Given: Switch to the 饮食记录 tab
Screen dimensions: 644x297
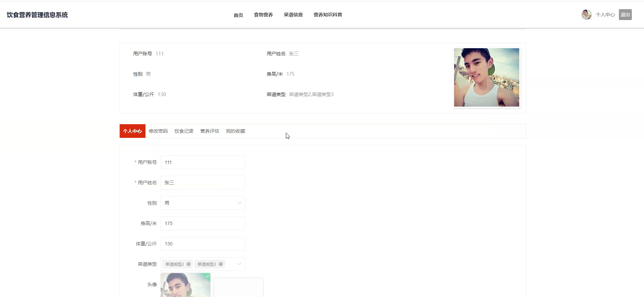Looking at the screenshot, I should [184, 131].
